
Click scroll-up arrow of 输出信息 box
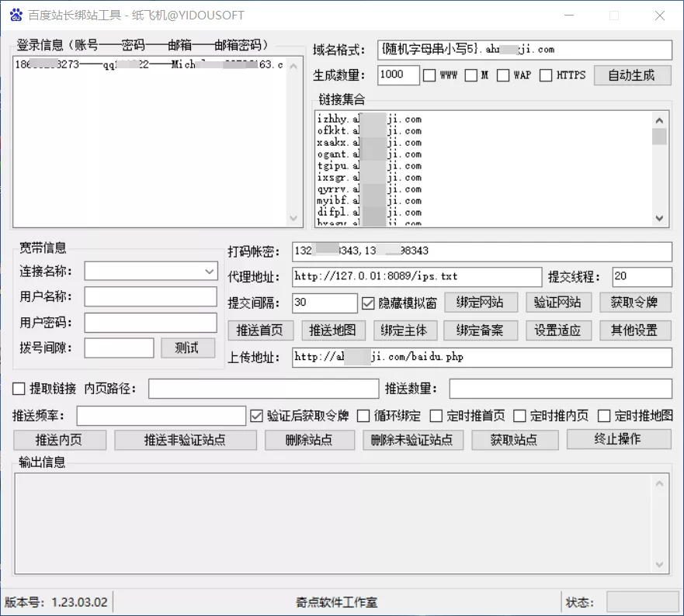pyautogui.click(x=659, y=483)
